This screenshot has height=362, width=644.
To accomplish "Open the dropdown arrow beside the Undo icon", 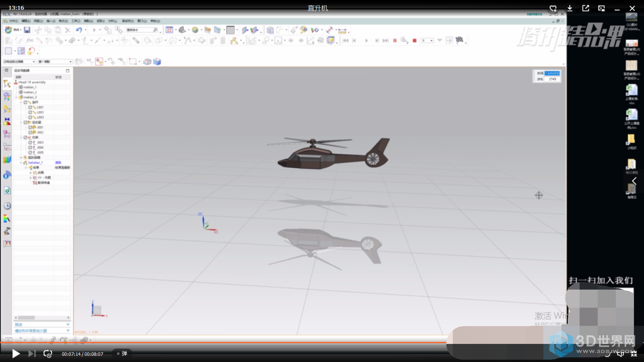I will pyautogui.click(x=86, y=30).
